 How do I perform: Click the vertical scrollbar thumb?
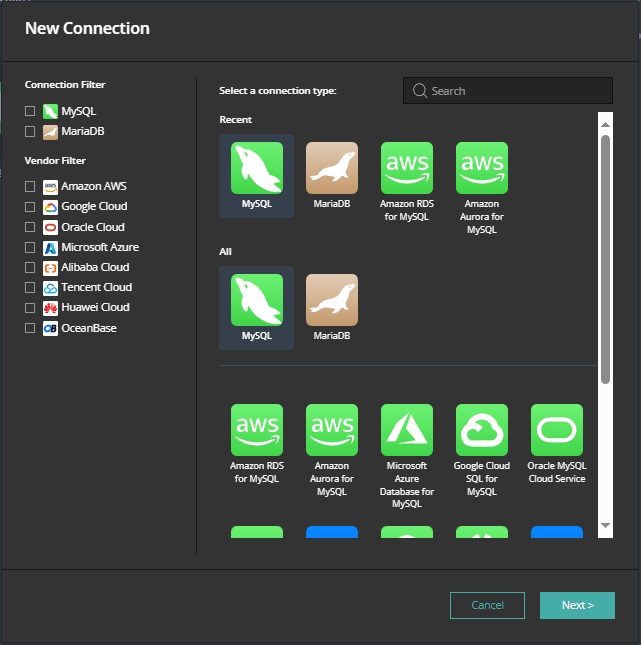click(605, 260)
